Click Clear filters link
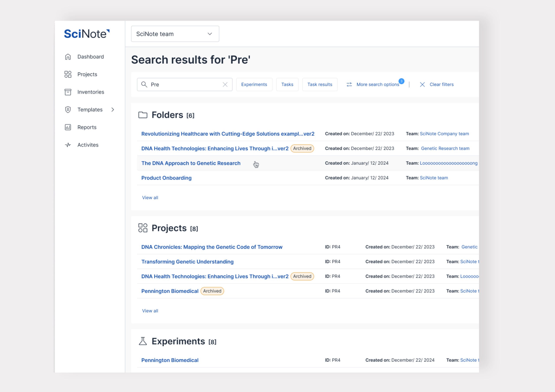The height and width of the screenshot is (392, 555). (441, 84)
